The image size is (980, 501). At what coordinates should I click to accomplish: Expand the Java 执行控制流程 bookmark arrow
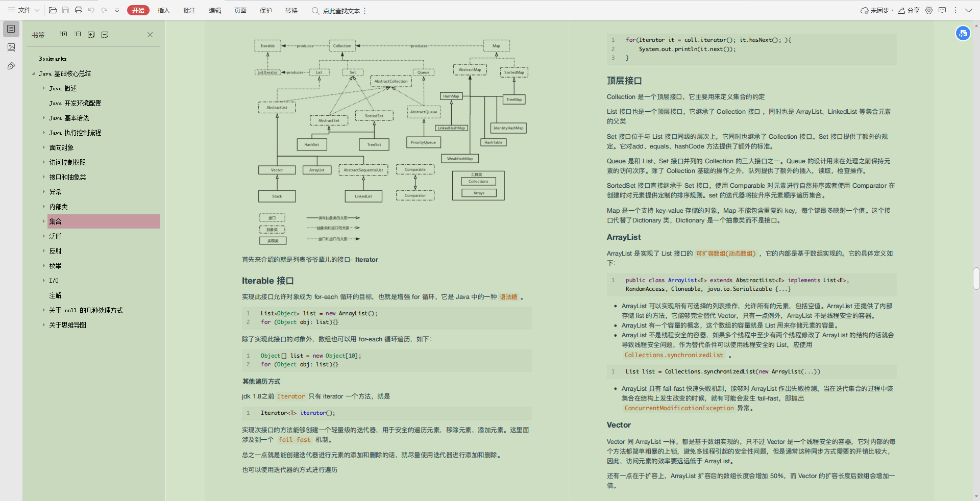coord(44,133)
